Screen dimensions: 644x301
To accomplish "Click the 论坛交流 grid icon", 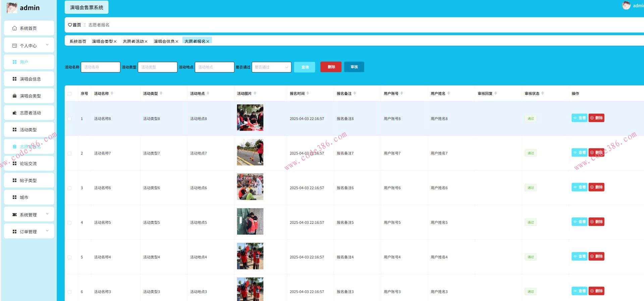I will [x=14, y=164].
